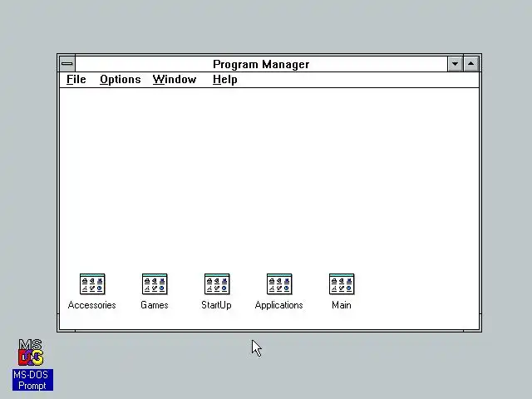Select the Applications program group icon
Screen dimensions: 532x399
coord(279,284)
